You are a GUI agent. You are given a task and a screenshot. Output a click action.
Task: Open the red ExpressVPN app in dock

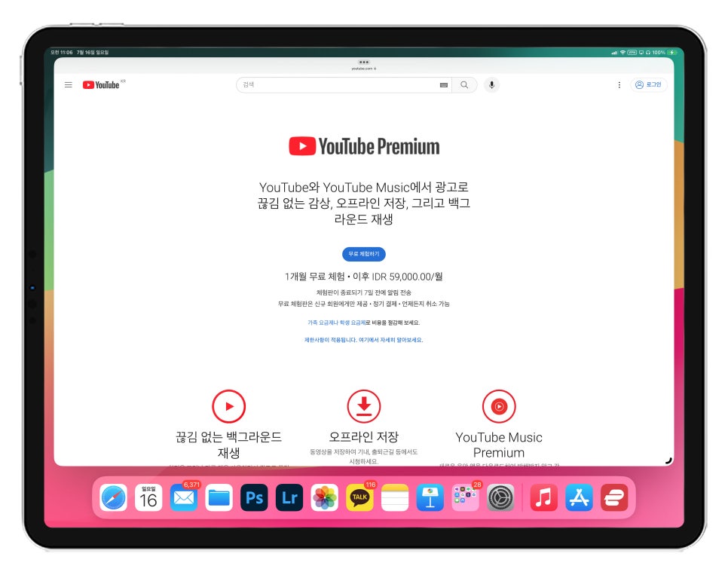[614, 497]
